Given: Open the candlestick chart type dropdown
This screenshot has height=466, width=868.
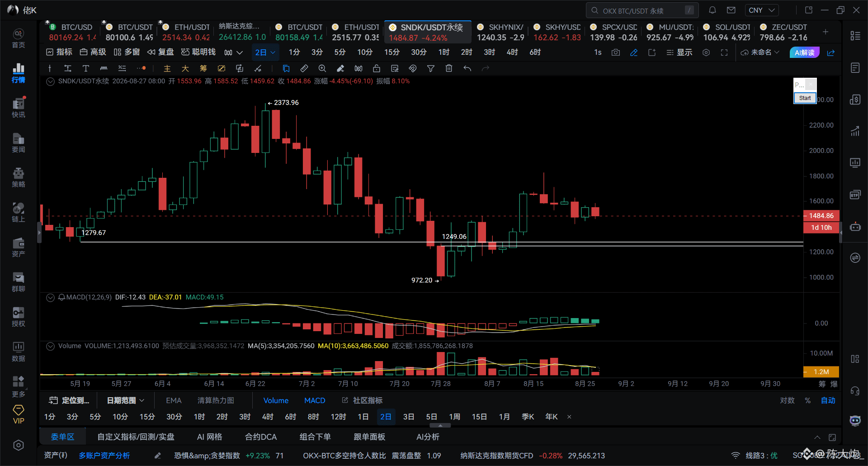Looking at the screenshot, I should (x=233, y=52).
